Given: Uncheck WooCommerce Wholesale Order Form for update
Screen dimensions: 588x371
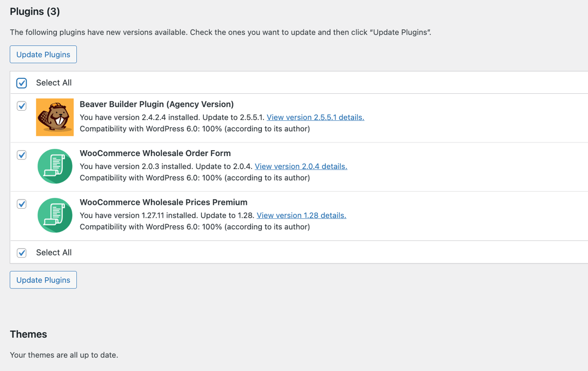Looking at the screenshot, I should [21, 155].
